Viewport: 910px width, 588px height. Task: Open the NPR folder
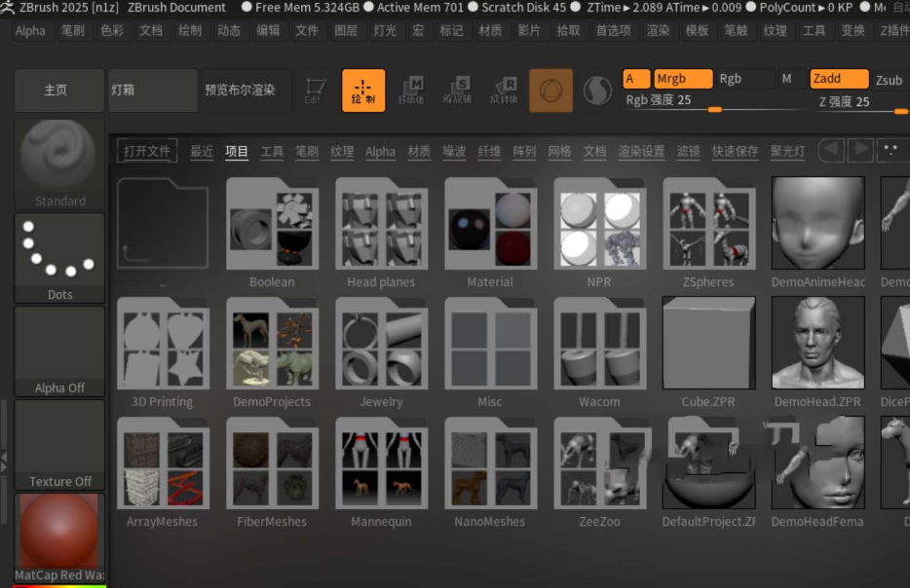click(599, 233)
